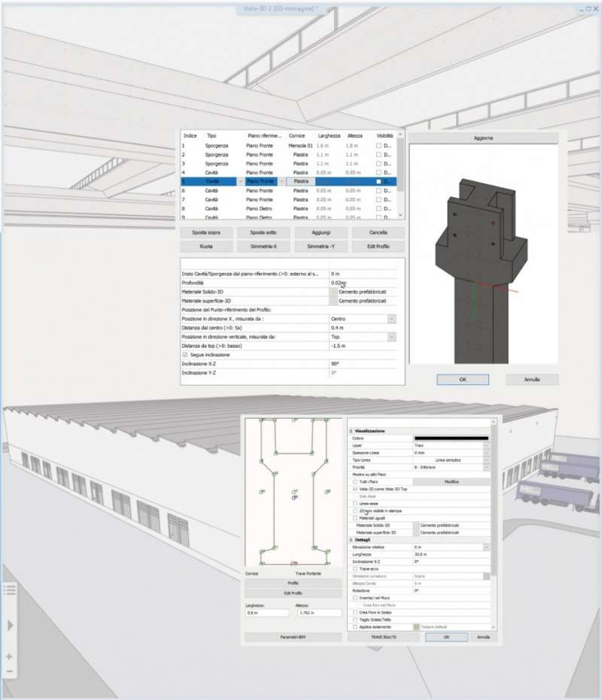Viewport: 602px width, 700px height.
Task: Click the Aggiungi button
Action: tap(321, 232)
